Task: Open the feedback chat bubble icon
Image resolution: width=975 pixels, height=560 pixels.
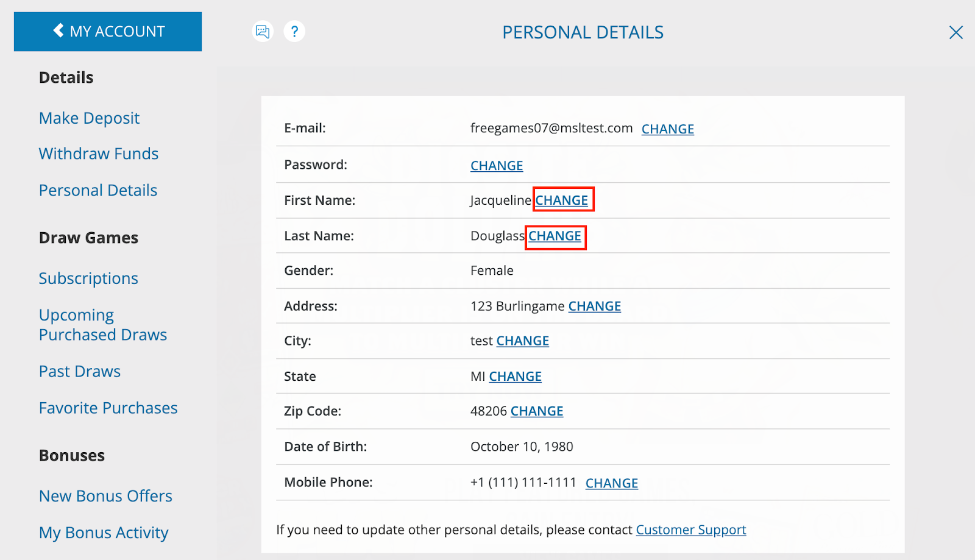Action: point(262,31)
